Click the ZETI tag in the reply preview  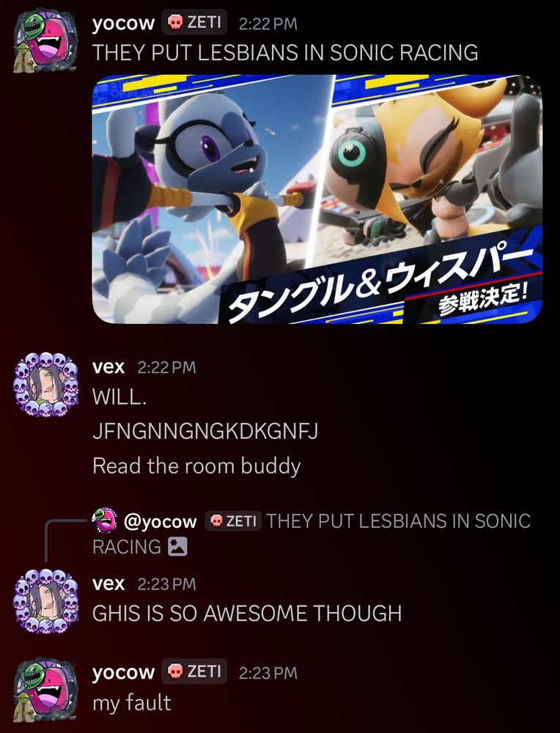pyautogui.click(x=232, y=520)
